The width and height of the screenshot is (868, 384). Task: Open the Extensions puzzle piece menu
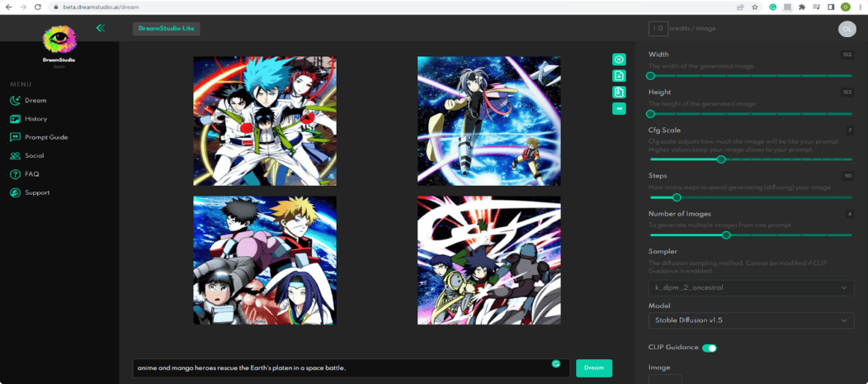[801, 7]
